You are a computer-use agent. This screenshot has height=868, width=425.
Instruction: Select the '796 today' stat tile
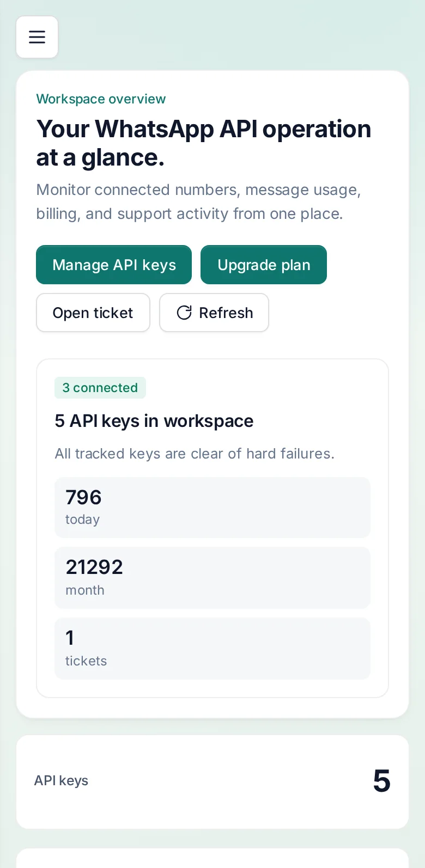(x=212, y=508)
